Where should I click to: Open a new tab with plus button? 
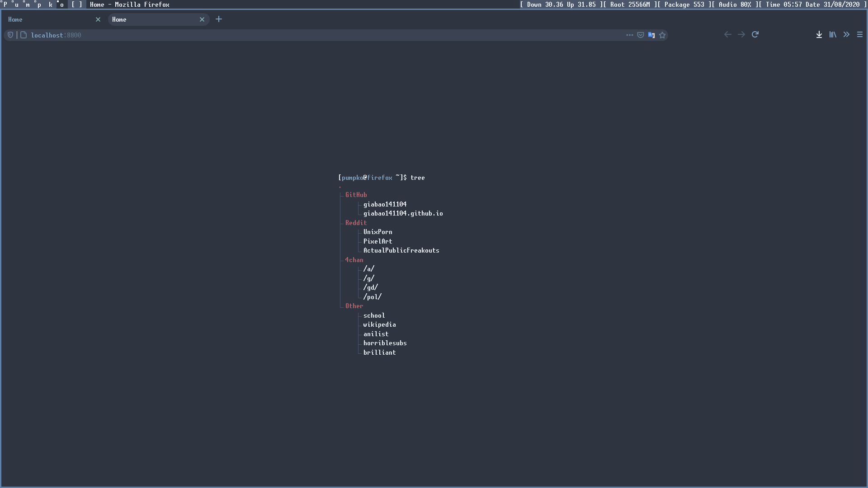[219, 19]
